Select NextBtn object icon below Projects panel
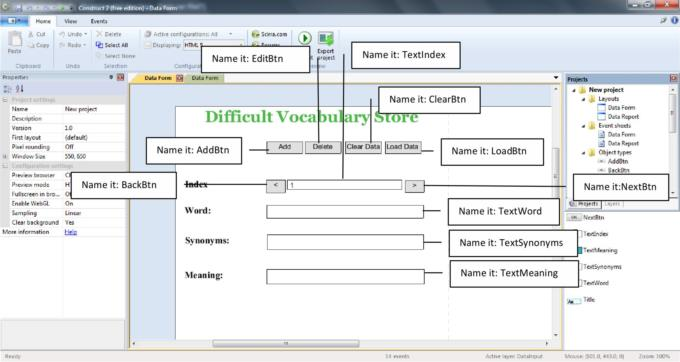680x362 pixels. point(574,217)
